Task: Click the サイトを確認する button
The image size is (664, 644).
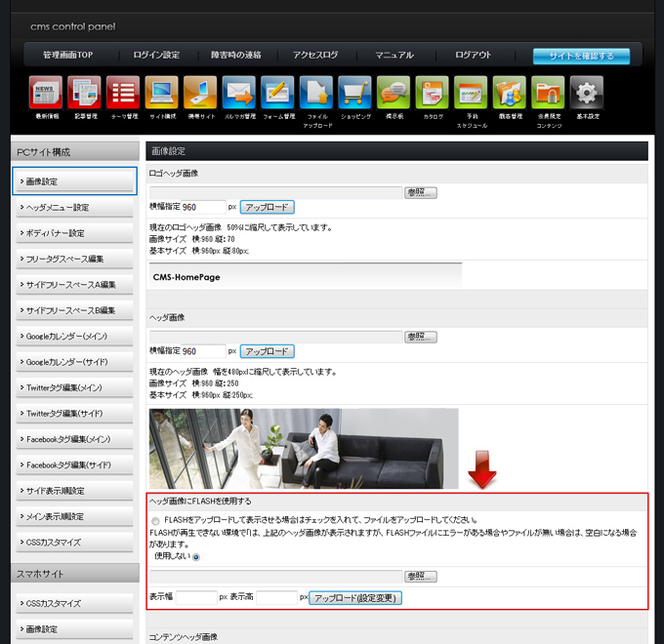Action: 581,56
